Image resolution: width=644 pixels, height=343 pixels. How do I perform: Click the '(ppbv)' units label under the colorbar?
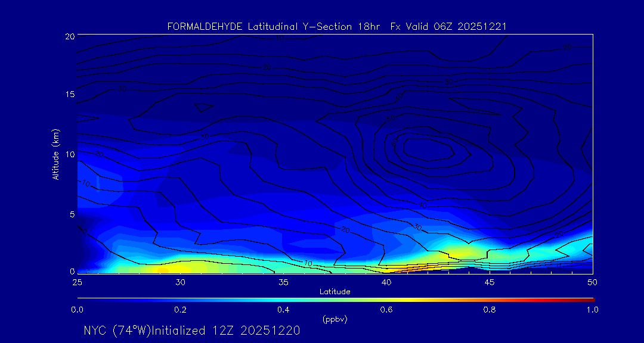coord(335,320)
